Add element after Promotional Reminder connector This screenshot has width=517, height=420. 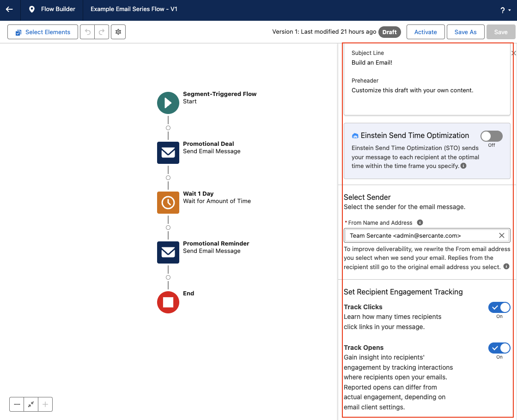pos(168,277)
